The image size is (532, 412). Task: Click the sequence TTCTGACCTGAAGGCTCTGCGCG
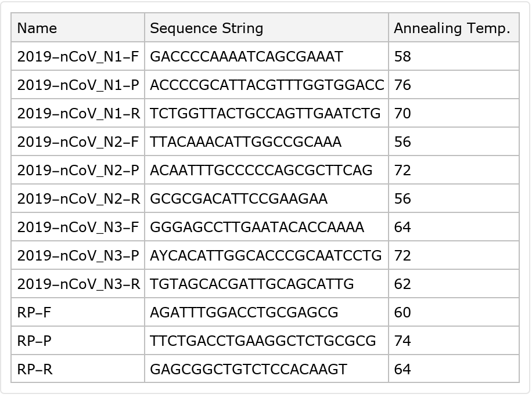click(263, 341)
